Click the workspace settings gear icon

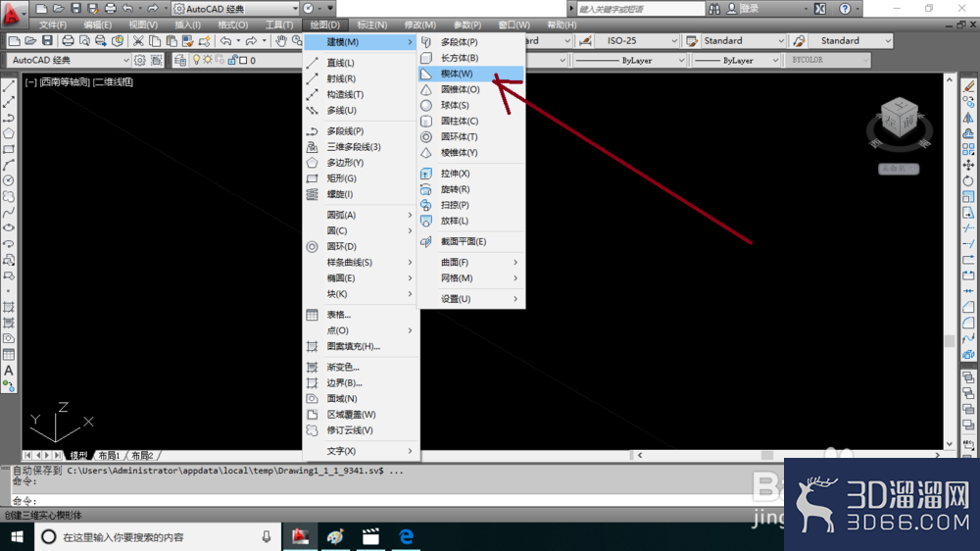pos(140,60)
